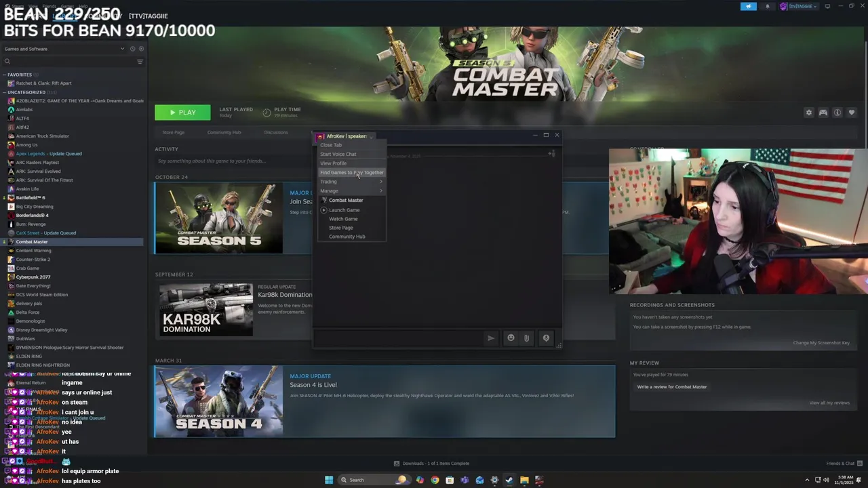Select American Truck Simulator in library

tap(42, 136)
